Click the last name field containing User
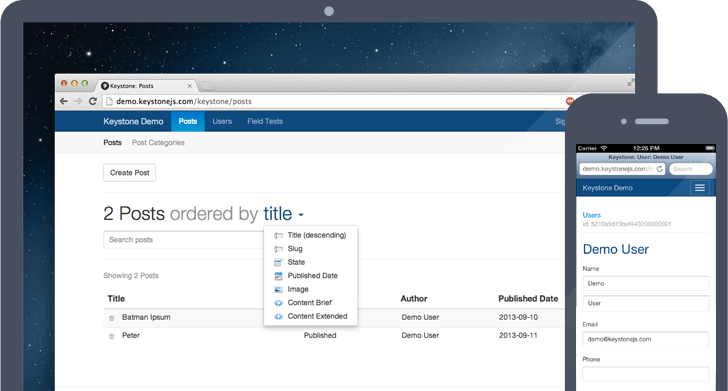 [x=646, y=303]
